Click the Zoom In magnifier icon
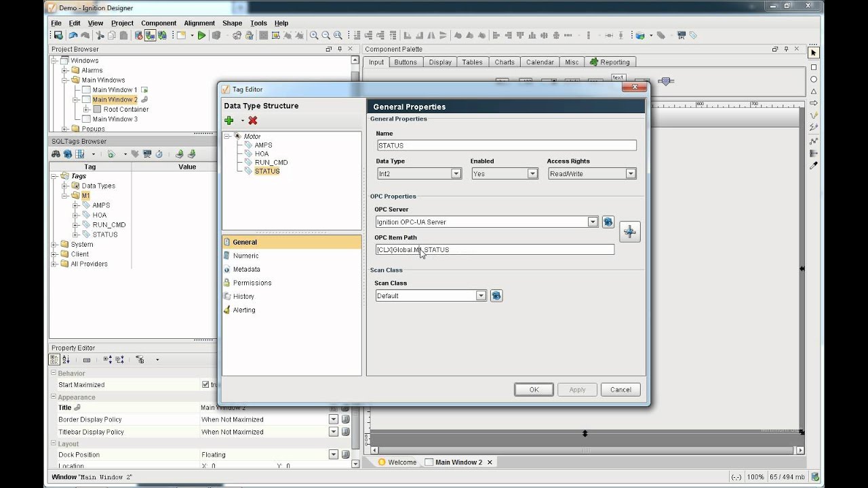The width and height of the screenshot is (868, 488). (x=314, y=35)
